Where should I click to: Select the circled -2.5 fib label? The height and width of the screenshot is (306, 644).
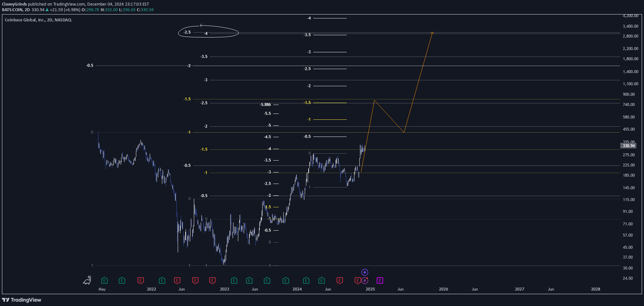pyautogui.click(x=187, y=32)
